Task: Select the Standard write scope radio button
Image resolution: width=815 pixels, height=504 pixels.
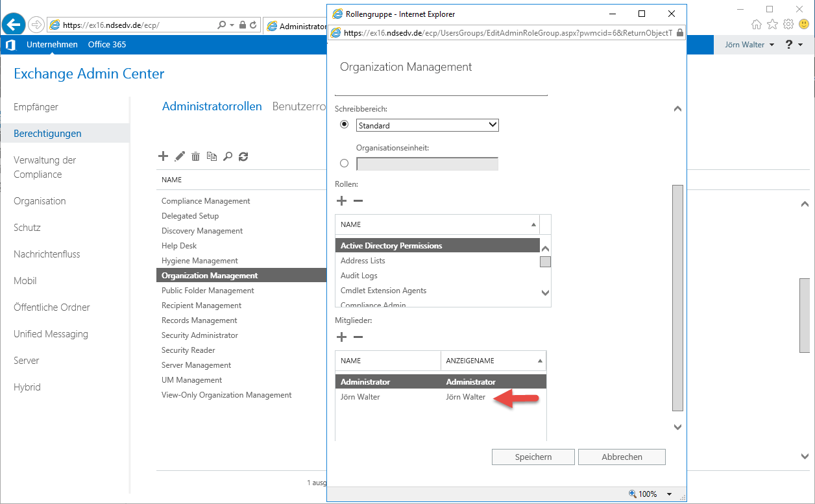Action: tap(344, 125)
